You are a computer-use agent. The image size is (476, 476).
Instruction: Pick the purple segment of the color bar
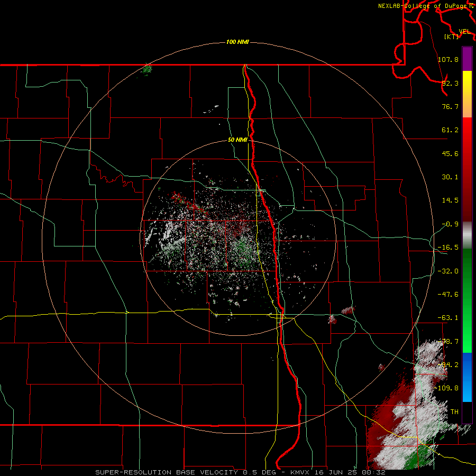467,59
